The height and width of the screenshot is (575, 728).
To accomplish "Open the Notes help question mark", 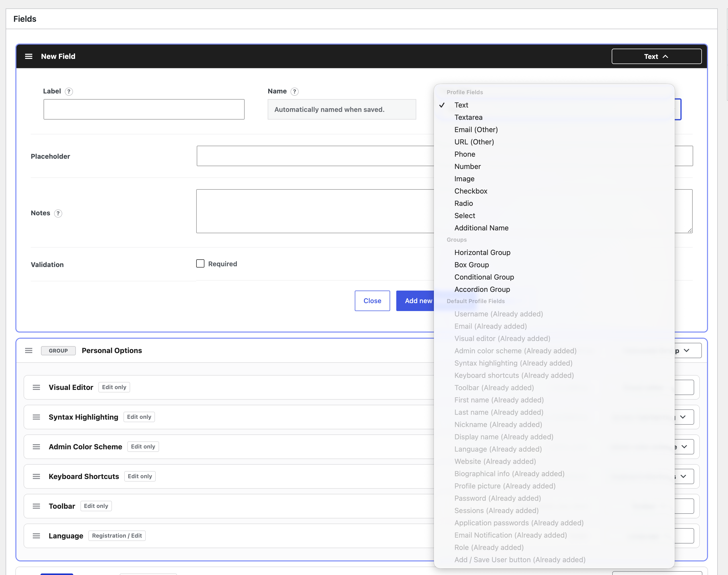I will 58,214.
